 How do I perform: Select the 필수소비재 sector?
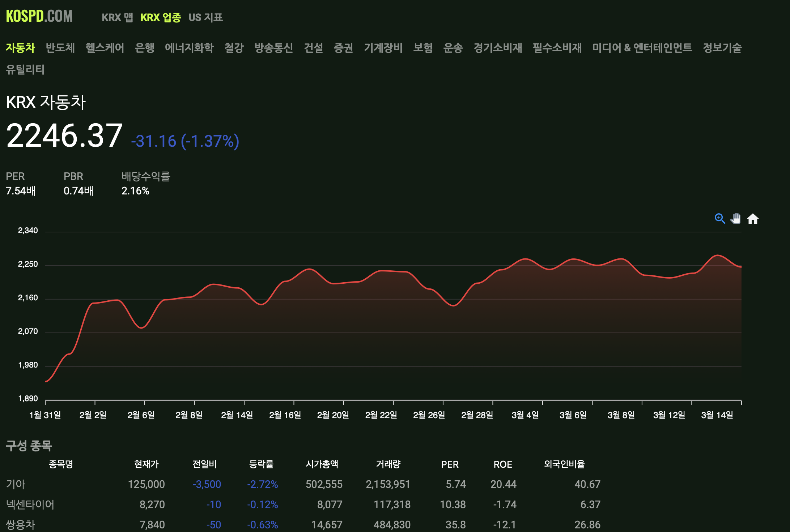[557, 48]
